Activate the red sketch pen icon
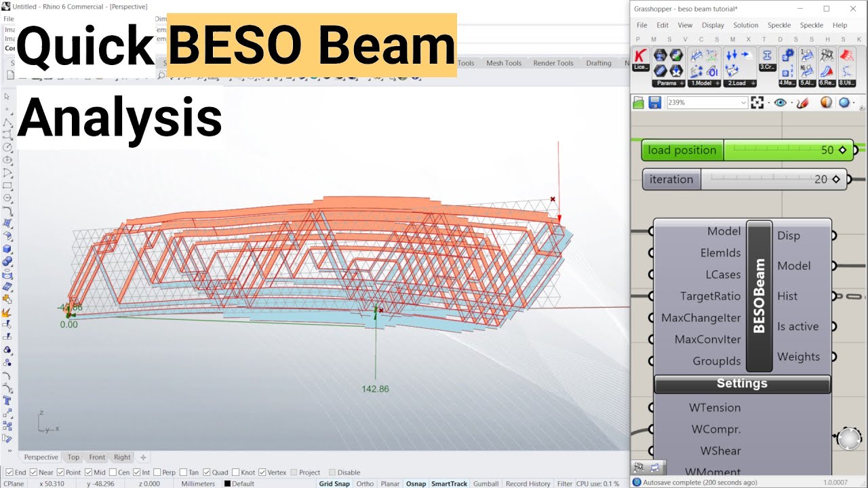 (802, 103)
